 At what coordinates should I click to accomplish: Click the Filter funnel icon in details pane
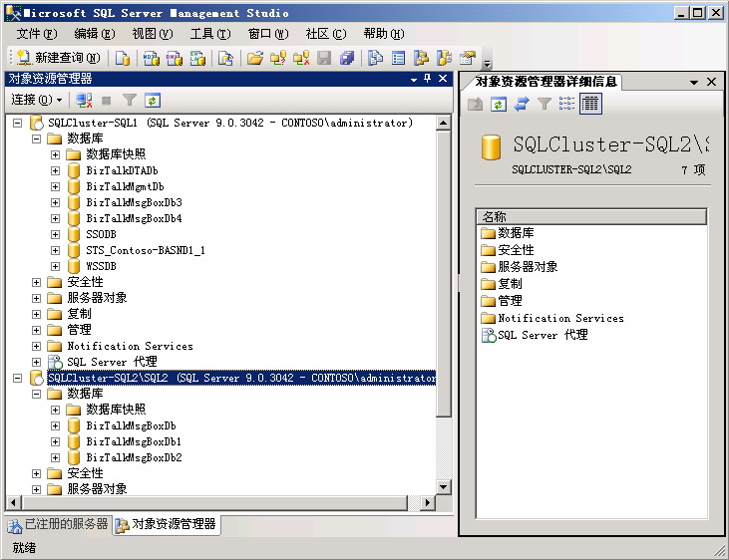coord(544,104)
